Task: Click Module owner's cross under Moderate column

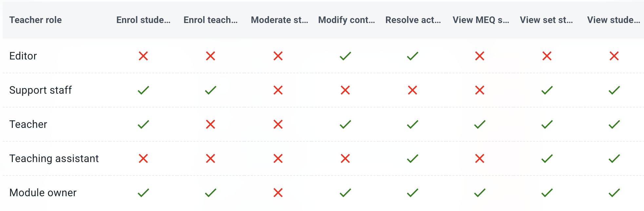Action: (278, 193)
